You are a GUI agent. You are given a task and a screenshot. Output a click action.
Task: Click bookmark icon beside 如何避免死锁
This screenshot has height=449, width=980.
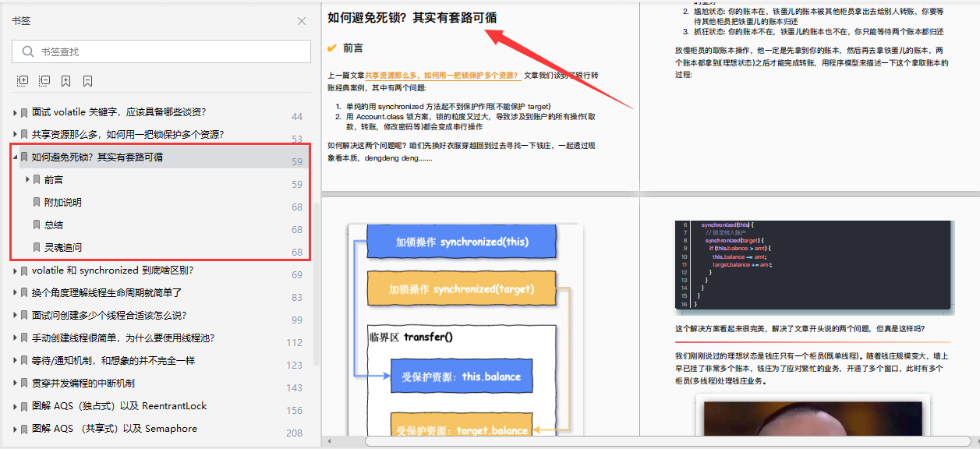tap(24, 157)
